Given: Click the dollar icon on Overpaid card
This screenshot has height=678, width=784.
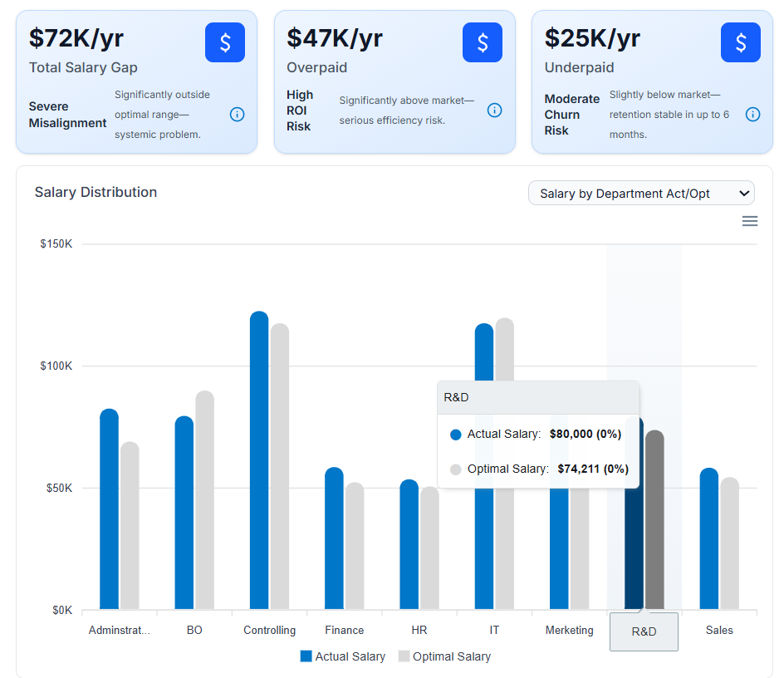Looking at the screenshot, I should pos(483,42).
